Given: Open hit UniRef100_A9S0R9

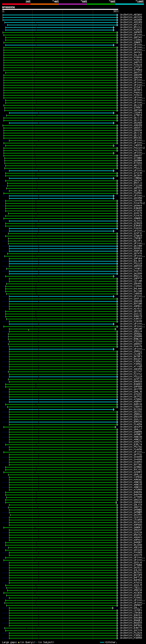Looking at the screenshot, I should [131, 22].
